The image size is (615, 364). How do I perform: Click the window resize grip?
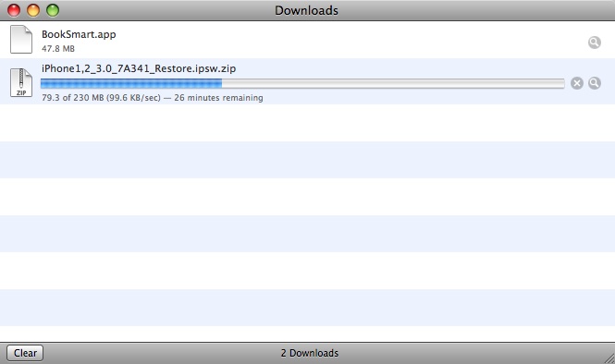click(609, 358)
